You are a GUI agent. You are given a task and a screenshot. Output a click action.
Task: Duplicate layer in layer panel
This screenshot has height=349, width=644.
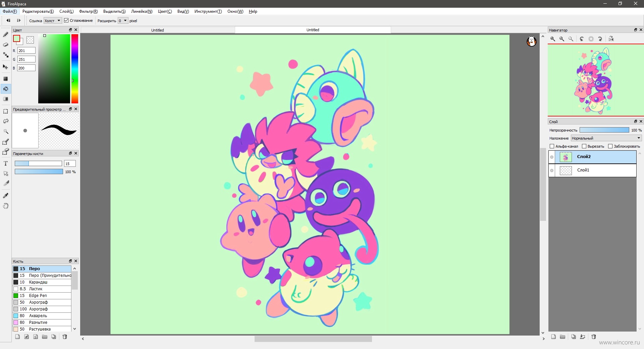tap(574, 337)
